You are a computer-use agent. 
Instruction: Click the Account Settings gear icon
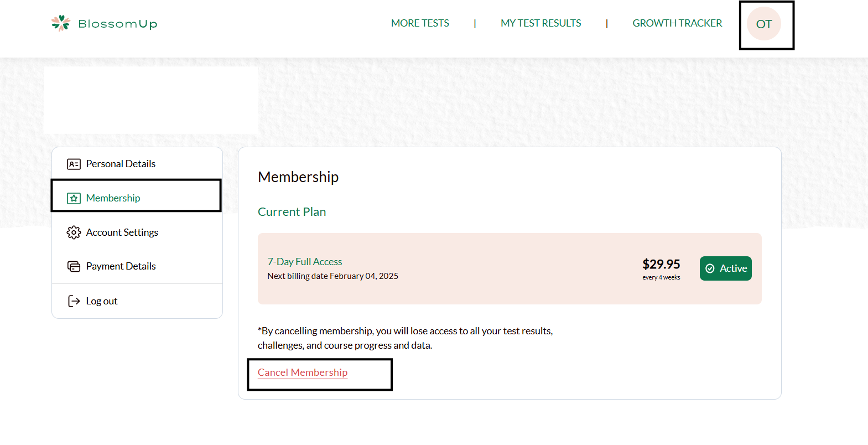point(74,232)
